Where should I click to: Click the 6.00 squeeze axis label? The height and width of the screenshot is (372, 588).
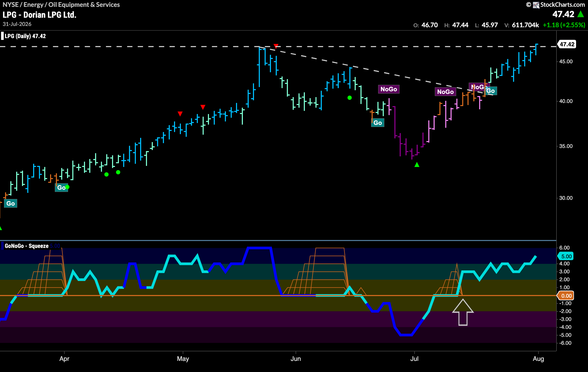(x=564, y=248)
